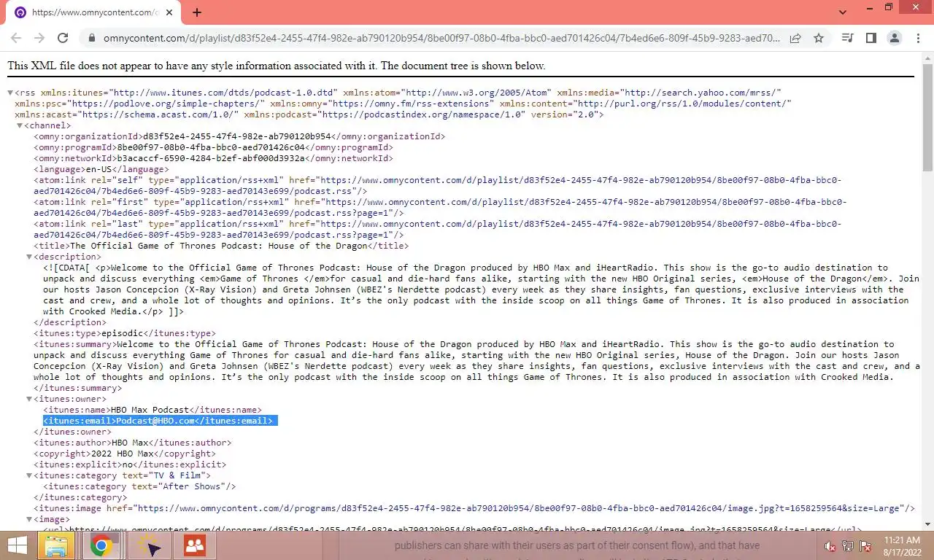Screen dimensions: 934x560
Task: Share this page icon in address bar
Action: tap(795, 38)
